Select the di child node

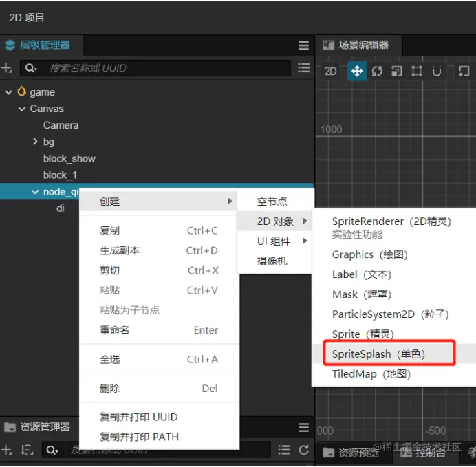61,208
